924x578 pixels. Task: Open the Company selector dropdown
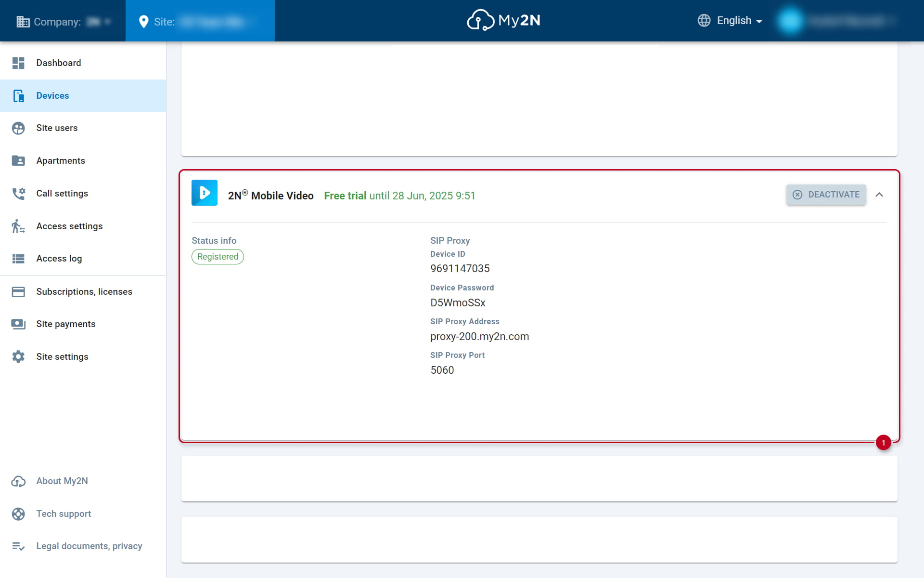pos(64,21)
